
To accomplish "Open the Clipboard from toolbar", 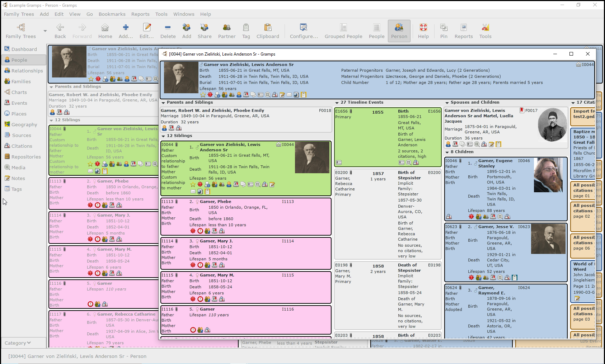I will [x=268, y=31].
